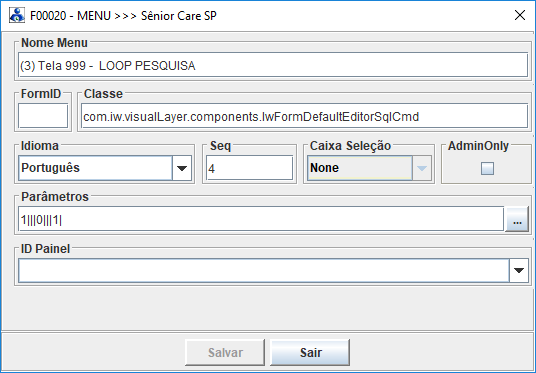
Task: Click the Classe text field
Action: (x=304, y=116)
